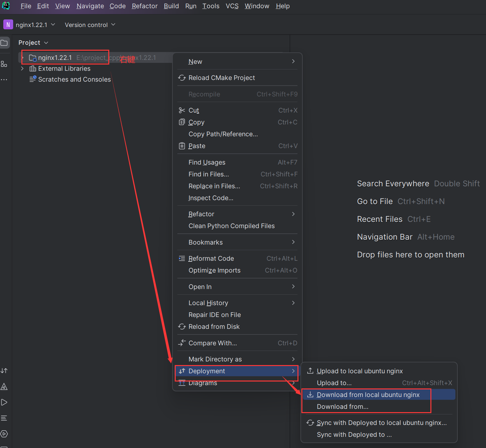Screen dimensions: 486x448
Task: Expand the Refactor submenu in context menu
Action: click(x=293, y=214)
